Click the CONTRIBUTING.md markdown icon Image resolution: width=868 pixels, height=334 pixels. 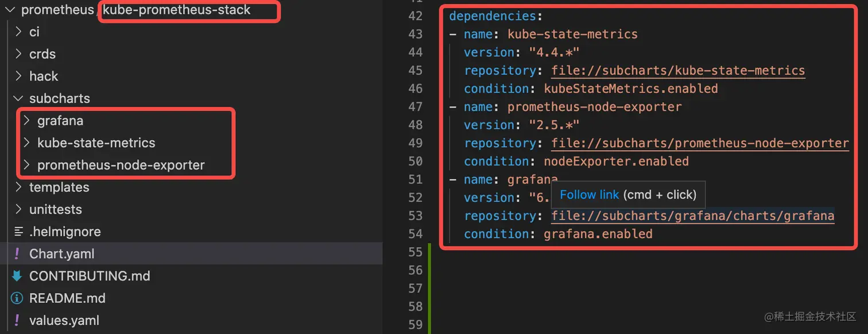click(x=17, y=276)
